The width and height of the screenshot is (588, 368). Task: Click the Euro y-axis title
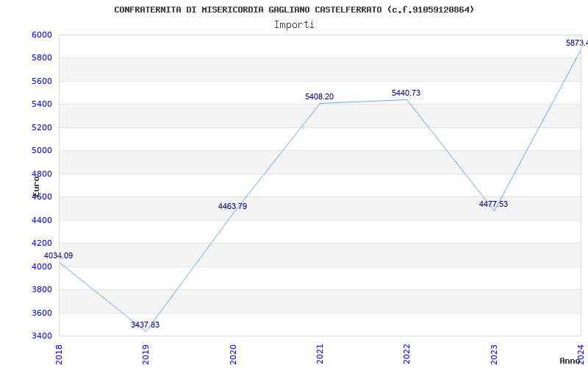(x=36, y=186)
